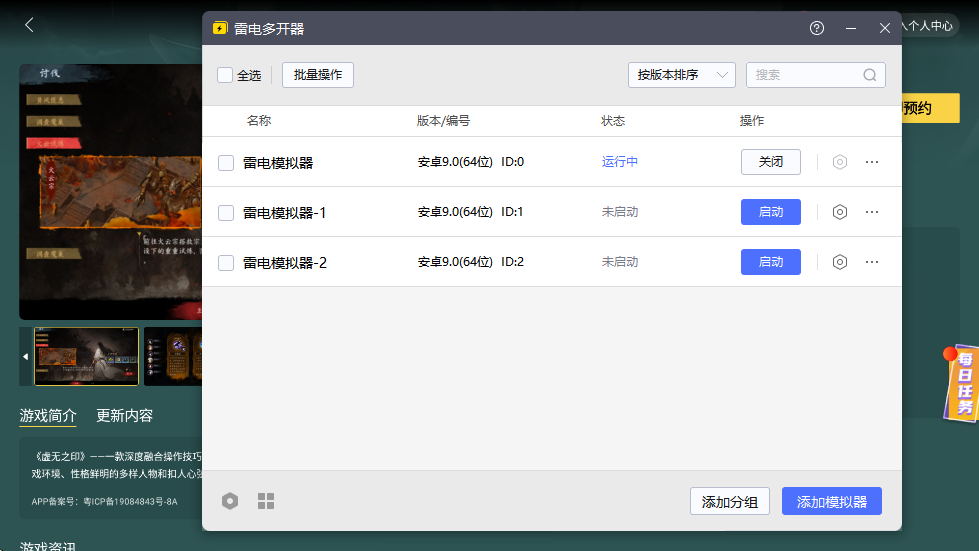Click 操作 column header
The image size is (979, 551).
tap(752, 120)
